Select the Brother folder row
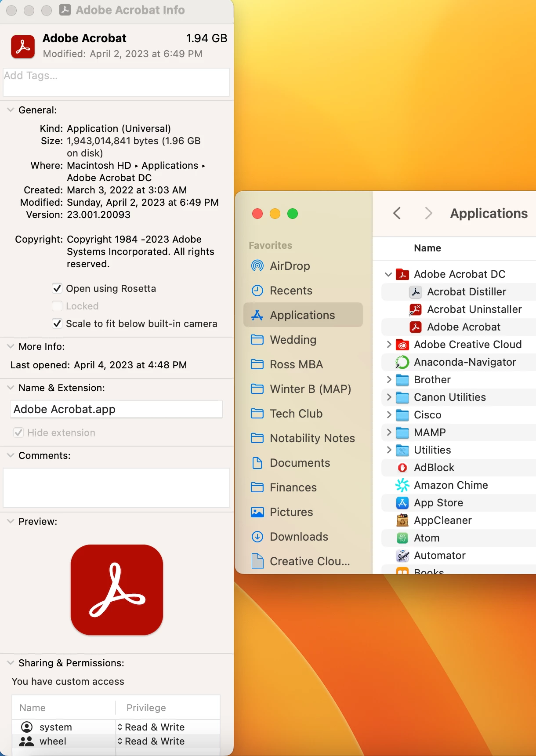 pyautogui.click(x=459, y=380)
